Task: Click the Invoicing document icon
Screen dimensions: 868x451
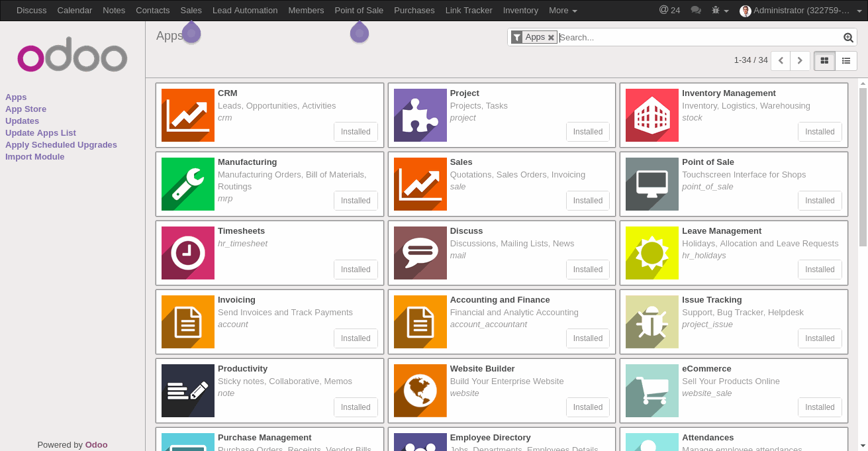Action: click(188, 322)
